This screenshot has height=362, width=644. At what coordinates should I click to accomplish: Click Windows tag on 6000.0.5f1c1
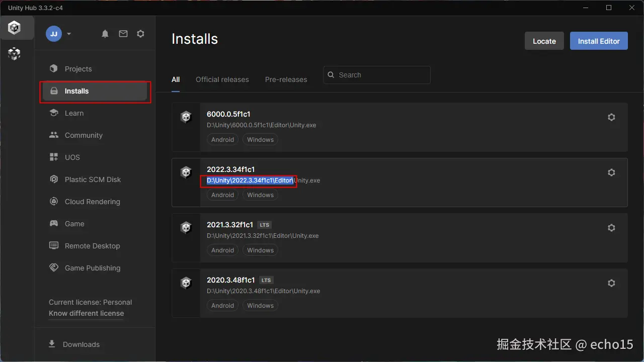pos(260,140)
